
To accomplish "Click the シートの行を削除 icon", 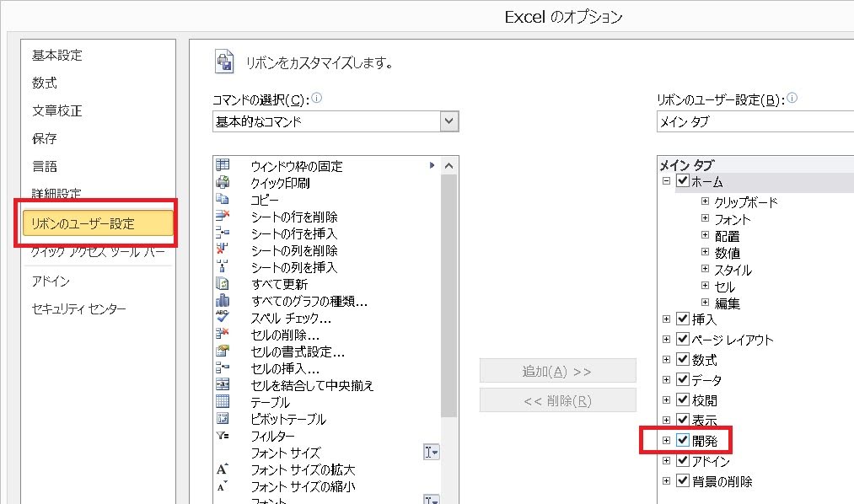I will click(x=223, y=216).
